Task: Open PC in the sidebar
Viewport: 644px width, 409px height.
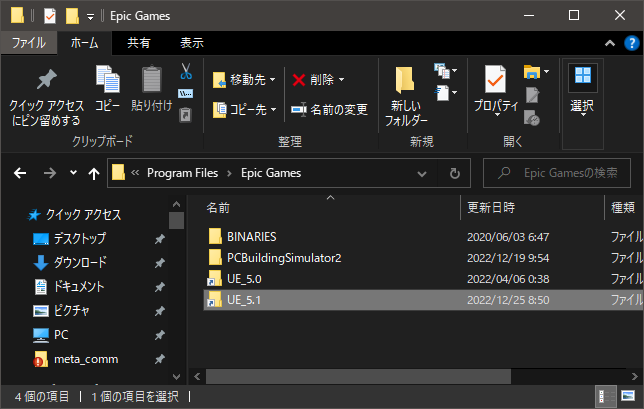Action: 51,335
